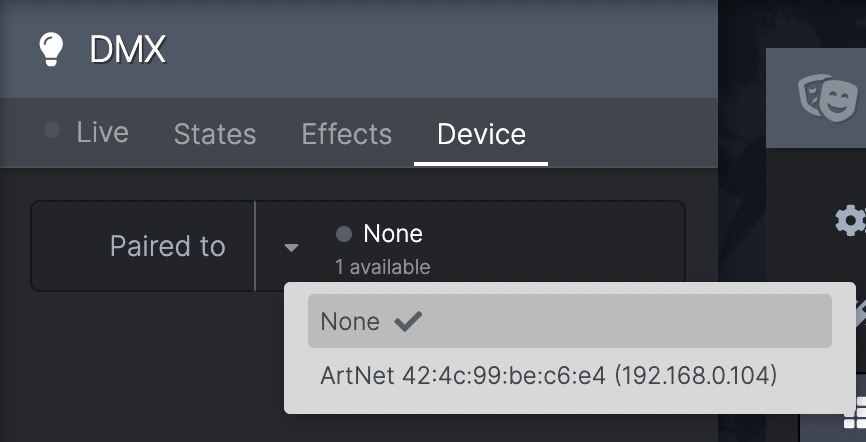Image resolution: width=866 pixels, height=442 pixels.
Task: Click the current None paired value
Action: click(393, 234)
